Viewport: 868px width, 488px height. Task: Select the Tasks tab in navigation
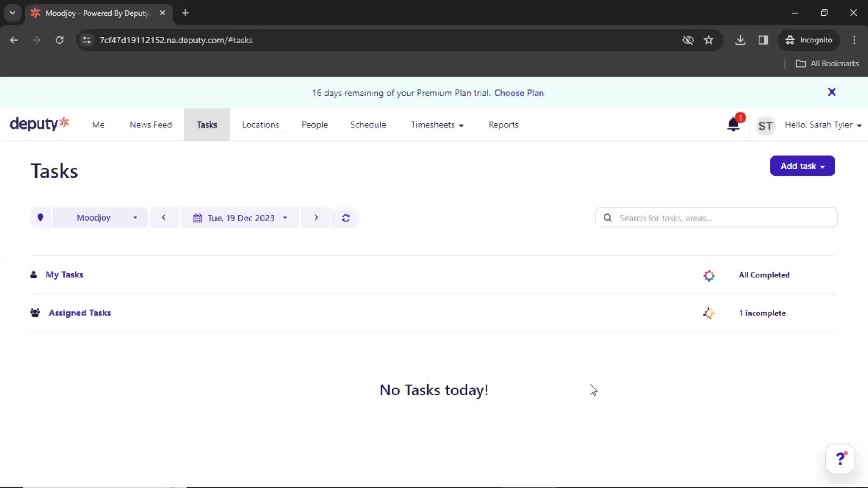207,125
